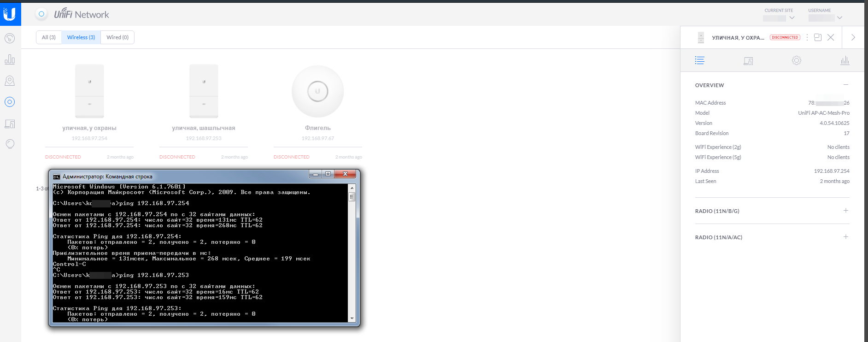The image size is (868, 342).
Task: Open the device panel Statistics chart icon
Action: point(845,60)
